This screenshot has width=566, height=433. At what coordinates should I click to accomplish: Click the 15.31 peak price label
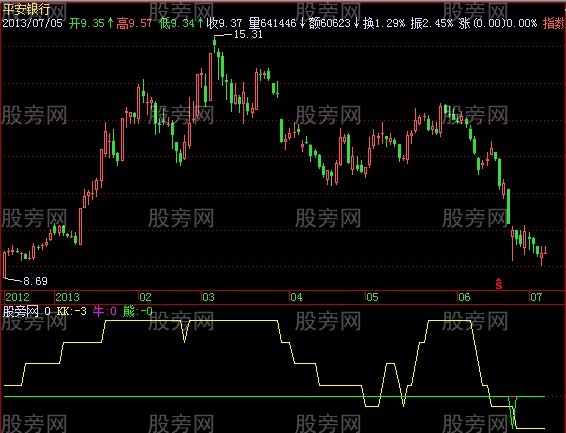pyautogui.click(x=248, y=35)
